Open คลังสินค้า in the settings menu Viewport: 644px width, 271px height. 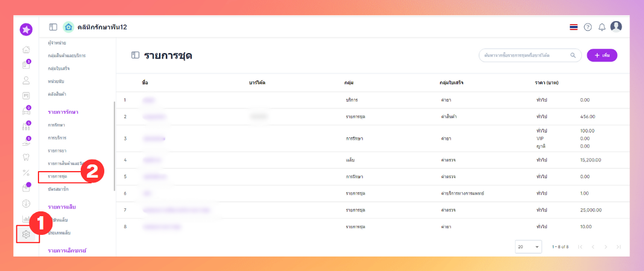(x=57, y=94)
